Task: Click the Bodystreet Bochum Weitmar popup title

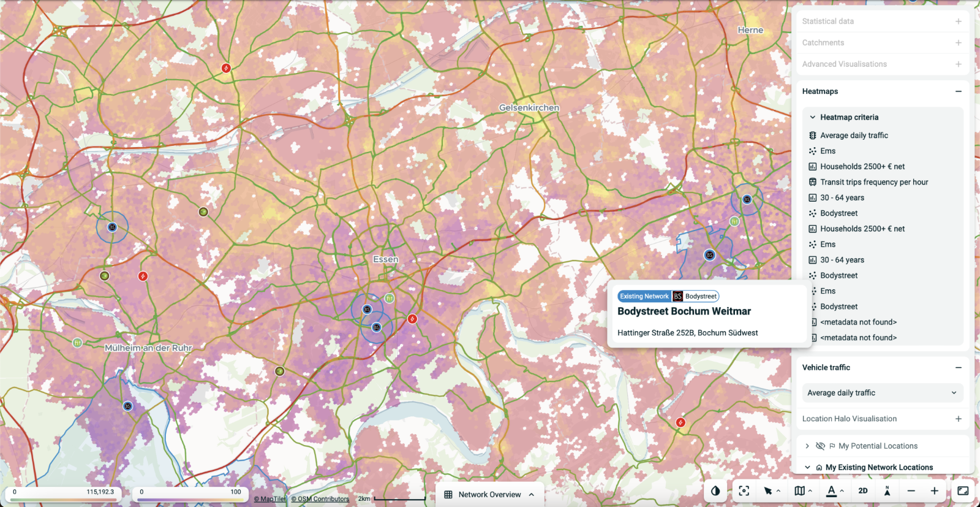Action: click(x=684, y=311)
